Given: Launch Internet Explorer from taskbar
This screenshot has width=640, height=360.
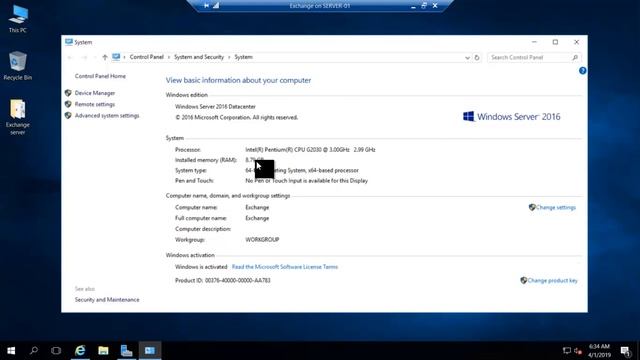Looking at the screenshot, I should tap(80, 351).
